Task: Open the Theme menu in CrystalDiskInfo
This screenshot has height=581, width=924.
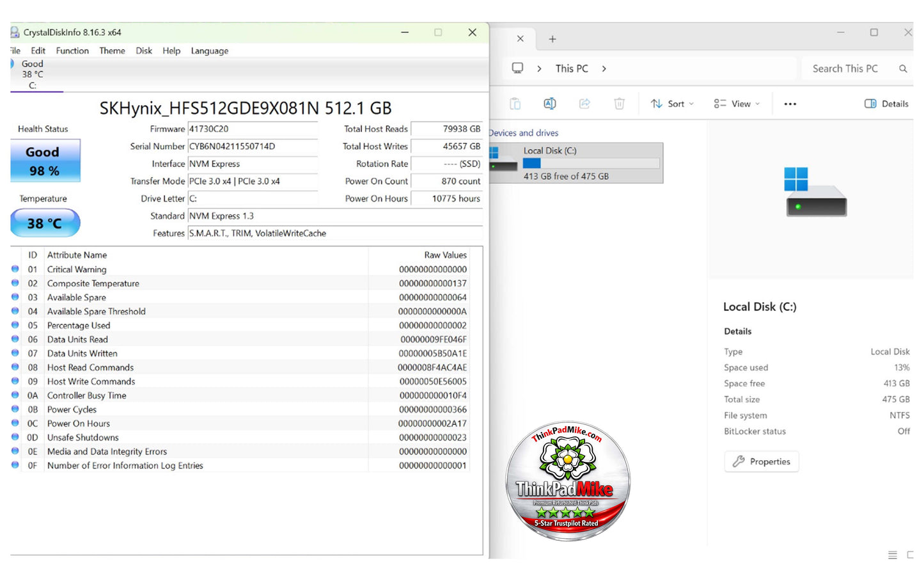Action: (x=112, y=51)
